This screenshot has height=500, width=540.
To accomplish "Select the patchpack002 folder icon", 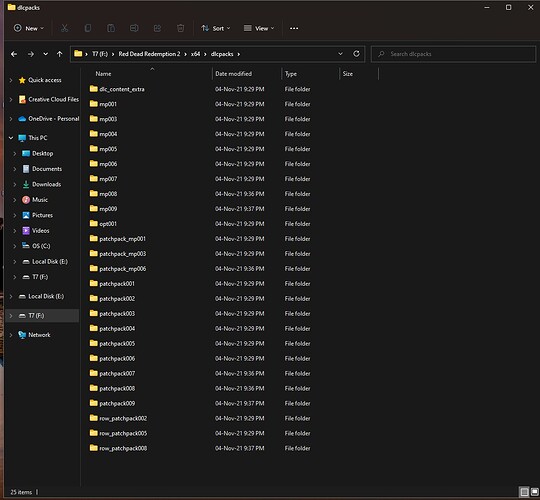I will pos(93,298).
